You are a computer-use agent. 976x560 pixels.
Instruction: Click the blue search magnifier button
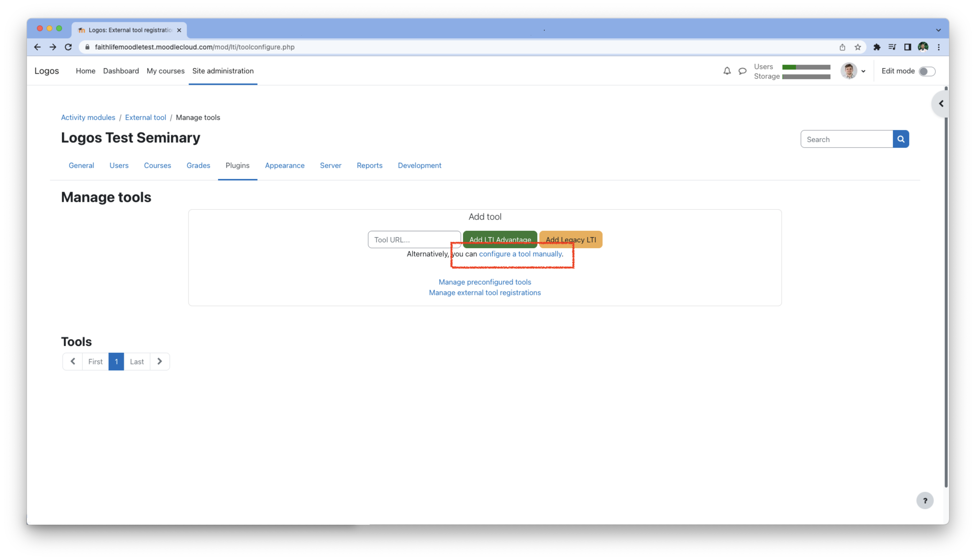click(901, 139)
